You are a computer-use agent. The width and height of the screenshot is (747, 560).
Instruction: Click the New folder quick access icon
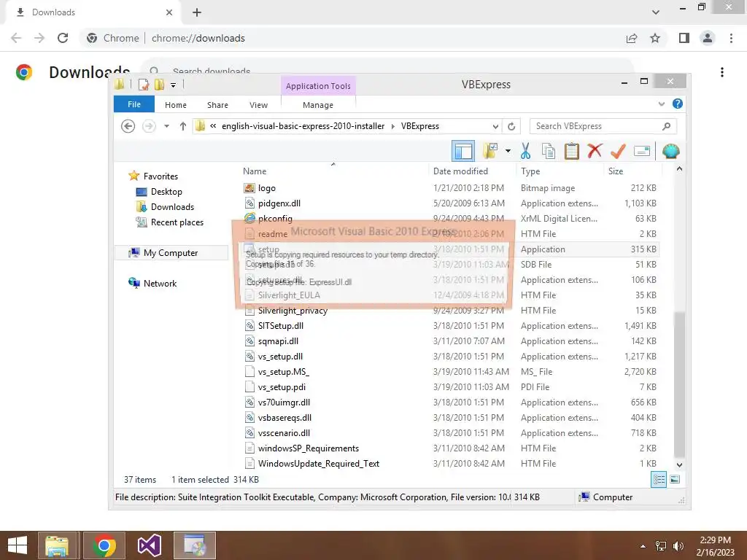[x=160, y=85]
